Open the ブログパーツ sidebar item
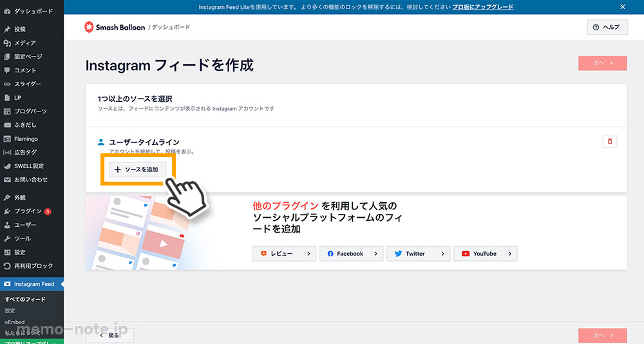This screenshot has width=644, height=344. pos(32,111)
